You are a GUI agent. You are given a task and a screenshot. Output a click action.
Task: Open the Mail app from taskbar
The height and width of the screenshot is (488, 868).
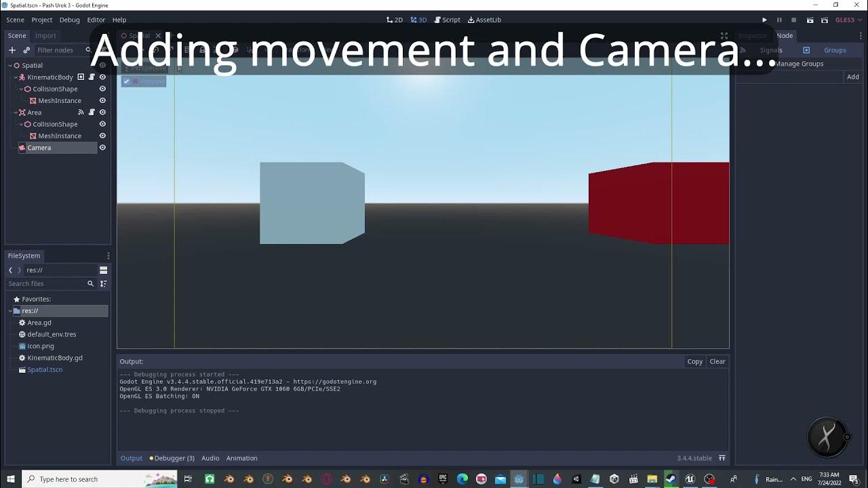click(500, 479)
